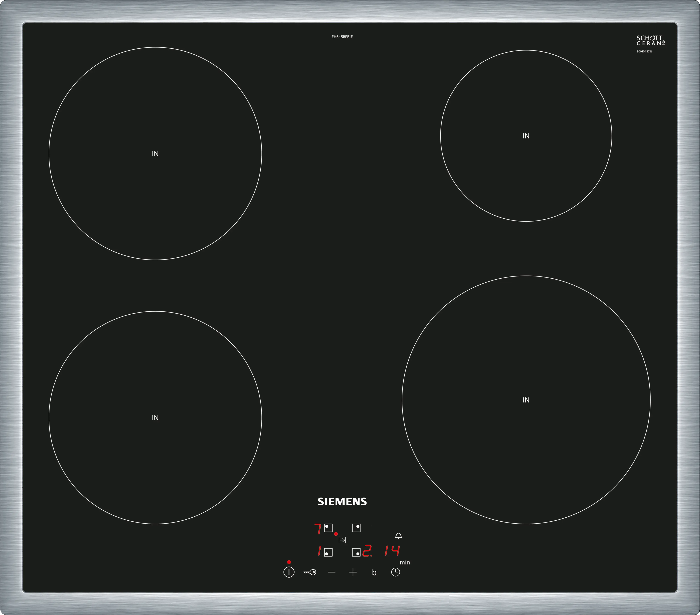
Task: Tap the 14 minute timer display
Action: (392, 551)
